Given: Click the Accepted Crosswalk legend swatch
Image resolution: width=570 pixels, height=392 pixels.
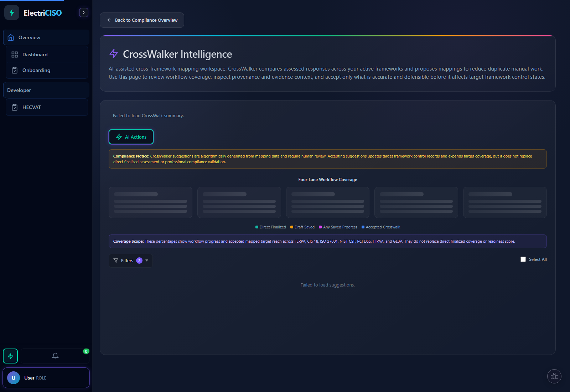Looking at the screenshot, I should [x=363, y=227].
